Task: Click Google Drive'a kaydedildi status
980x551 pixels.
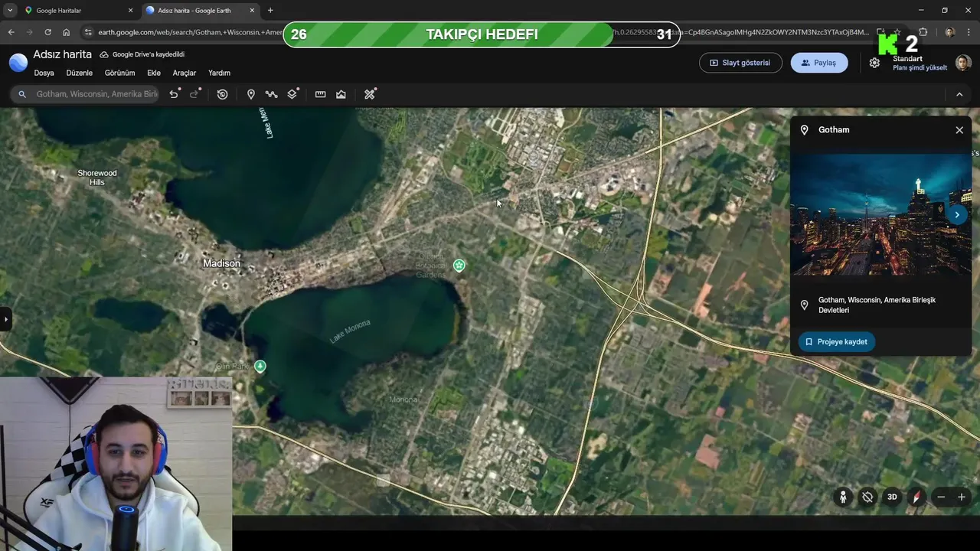Action: (x=142, y=55)
